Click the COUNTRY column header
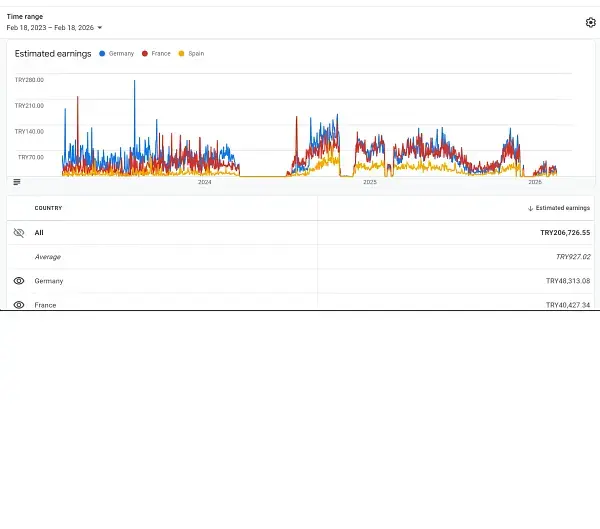600x529 pixels. [x=48, y=208]
